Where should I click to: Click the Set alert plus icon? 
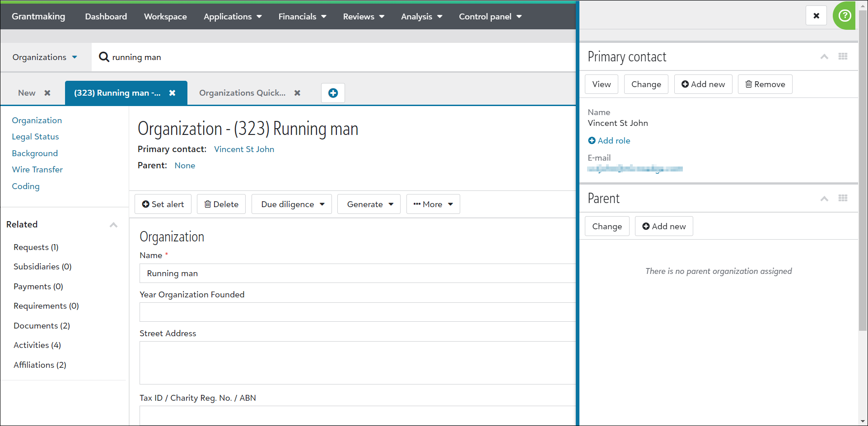(x=145, y=204)
